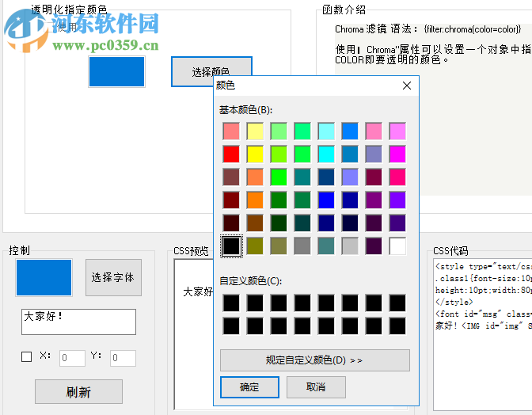Click the blue preview in 透明化指定颜色 panel
The image size is (532, 415).
pyautogui.click(x=116, y=72)
